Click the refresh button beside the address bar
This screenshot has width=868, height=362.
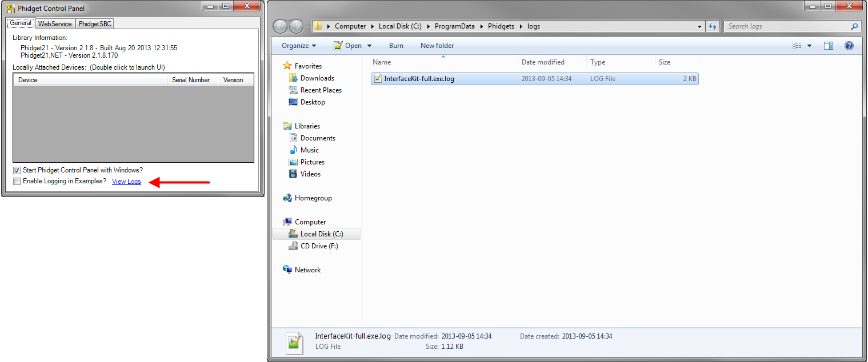(713, 26)
